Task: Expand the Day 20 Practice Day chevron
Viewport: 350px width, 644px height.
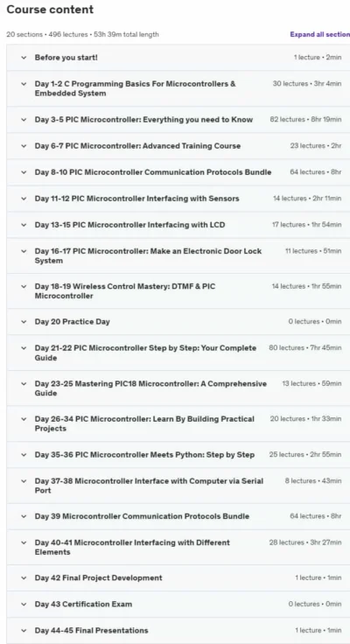Action: click(x=24, y=322)
